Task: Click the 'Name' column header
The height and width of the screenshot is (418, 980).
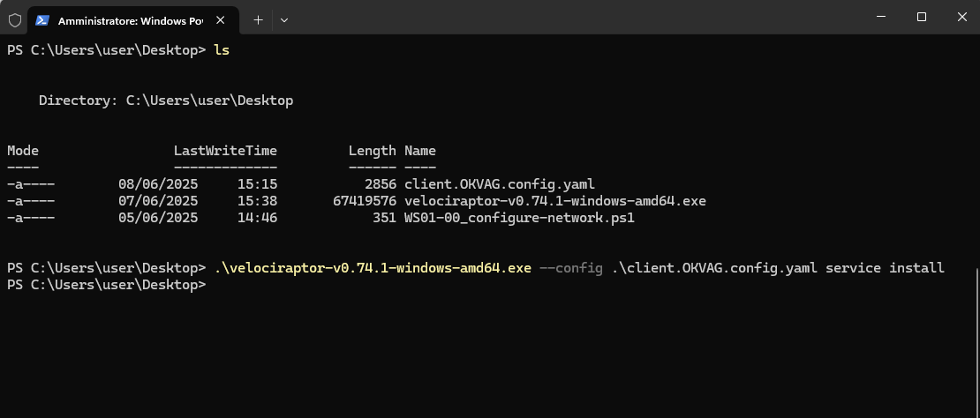Action: [420, 150]
